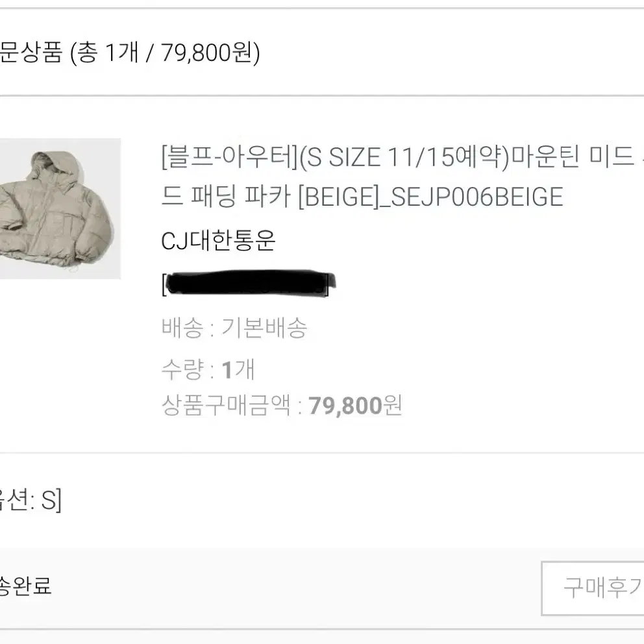Click the 수량 : 1개 quantity line

(x=208, y=369)
